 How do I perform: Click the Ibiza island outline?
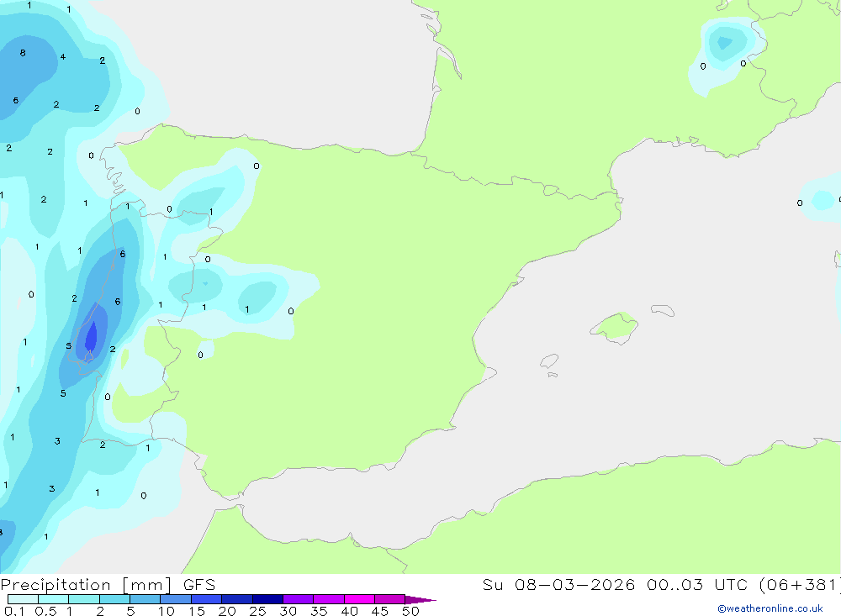click(x=549, y=362)
